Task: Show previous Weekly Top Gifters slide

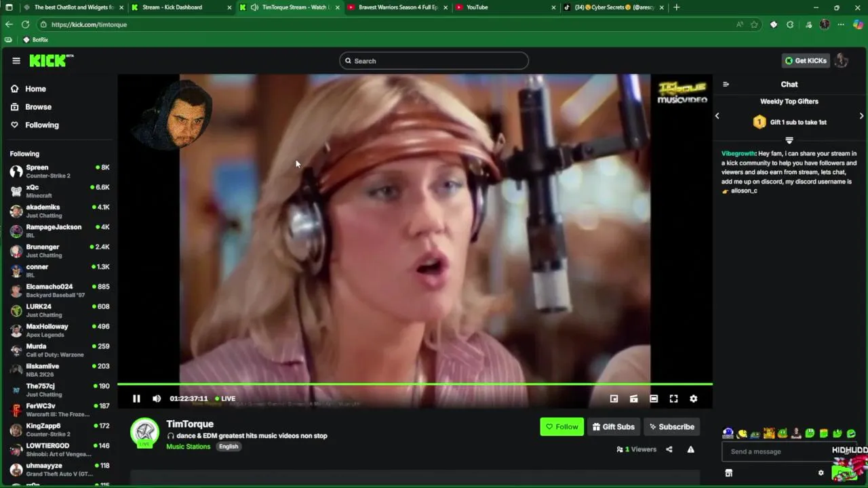Action: pyautogui.click(x=717, y=116)
